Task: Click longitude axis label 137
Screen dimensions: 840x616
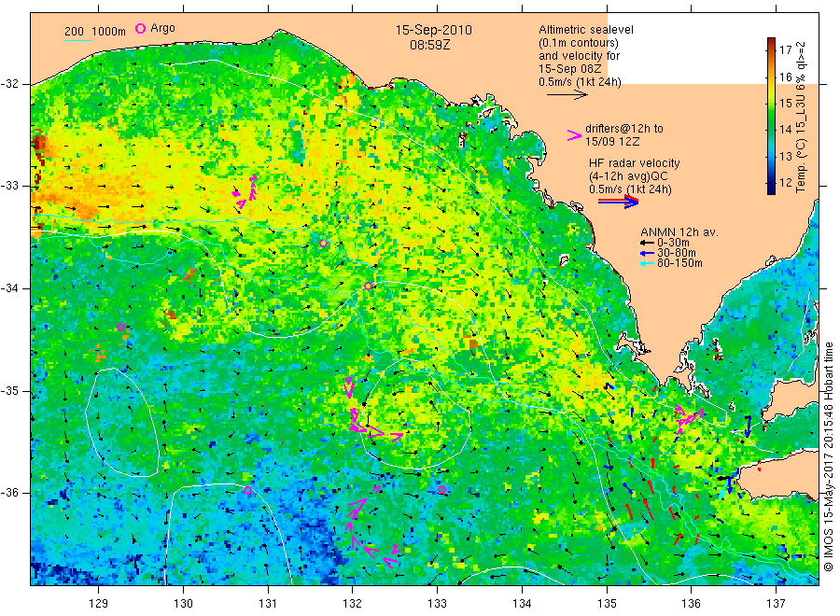Action: pyautogui.click(x=776, y=604)
